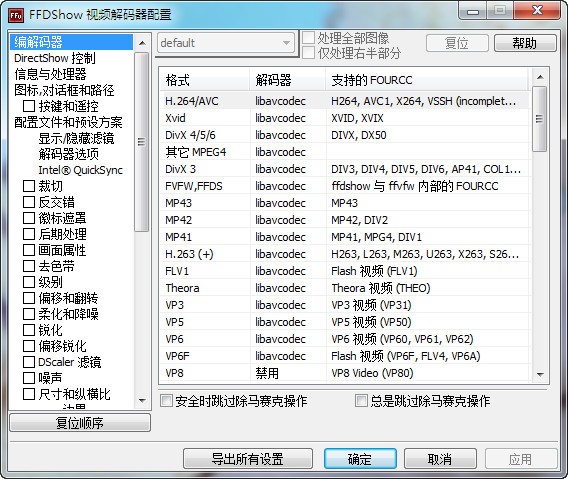Enable the 裁切 filter checkbox
Image resolution: width=568 pixels, height=479 pixels.
tap(29, 186)
